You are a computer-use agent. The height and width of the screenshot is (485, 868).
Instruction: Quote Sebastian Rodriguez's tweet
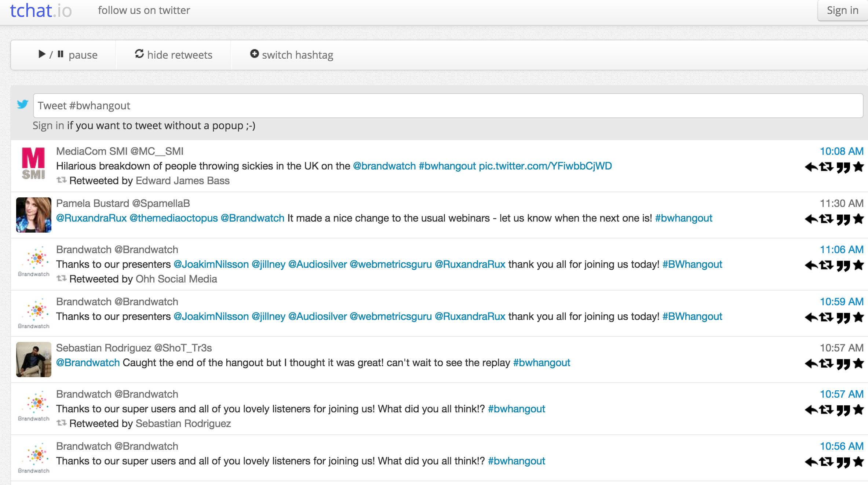point(843,364)
